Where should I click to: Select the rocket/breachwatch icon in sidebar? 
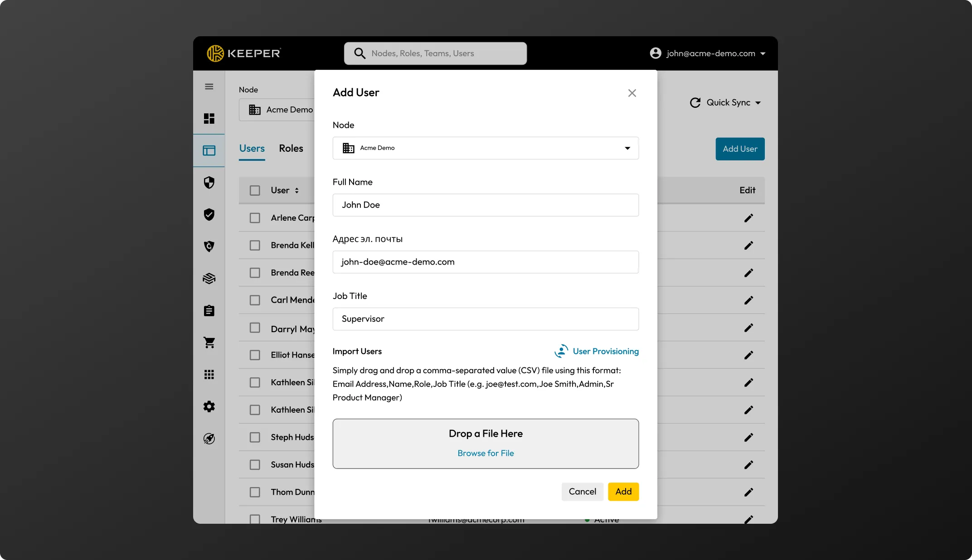pyautogui.click(x=209, y=438)
